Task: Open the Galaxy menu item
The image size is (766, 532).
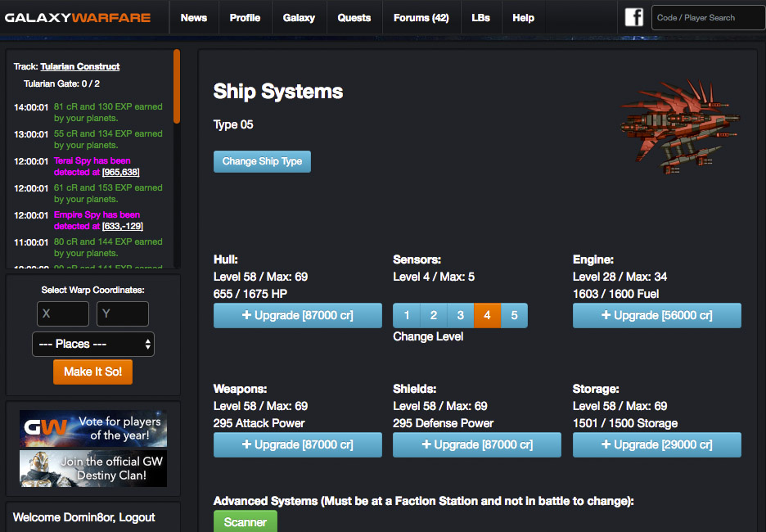Action: pos(299,17)
